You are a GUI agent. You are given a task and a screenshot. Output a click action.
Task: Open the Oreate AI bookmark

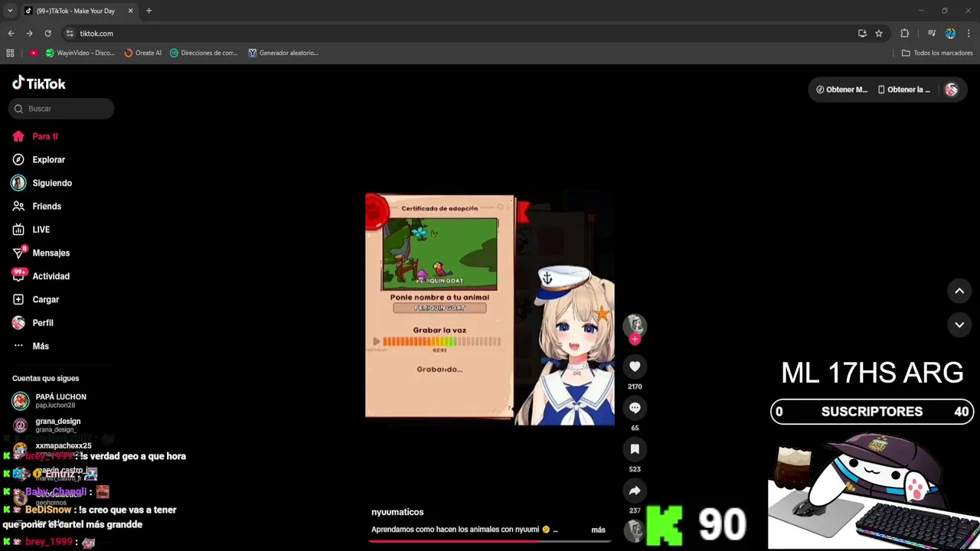[x=143, y=53]
